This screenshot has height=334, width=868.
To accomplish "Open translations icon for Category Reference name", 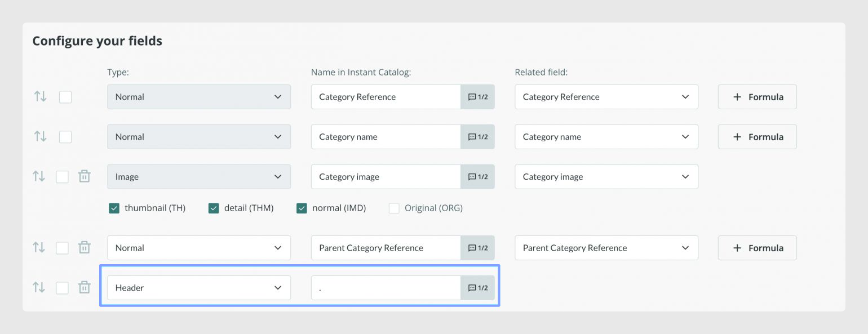I will pyautogui.click(x=477, y=97).
